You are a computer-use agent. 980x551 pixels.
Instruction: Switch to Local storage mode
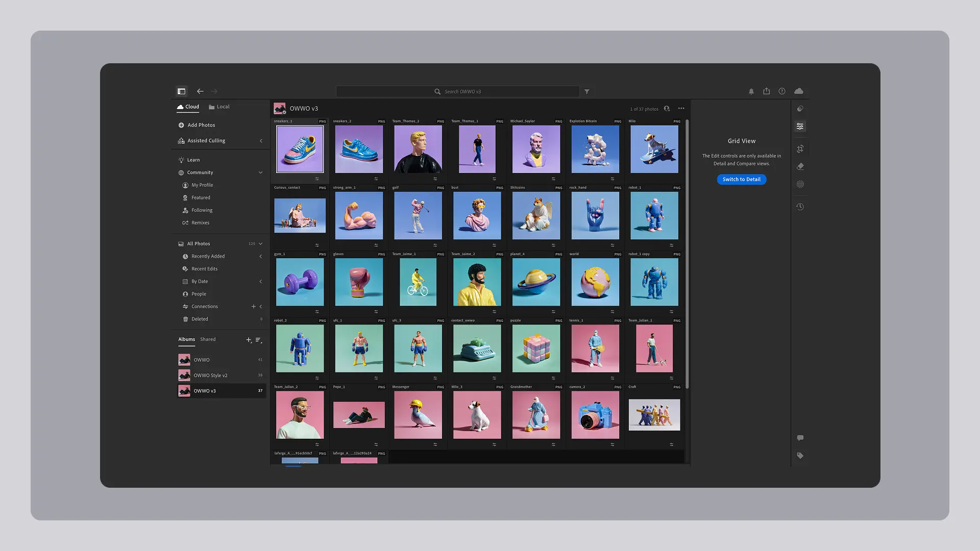219,107
